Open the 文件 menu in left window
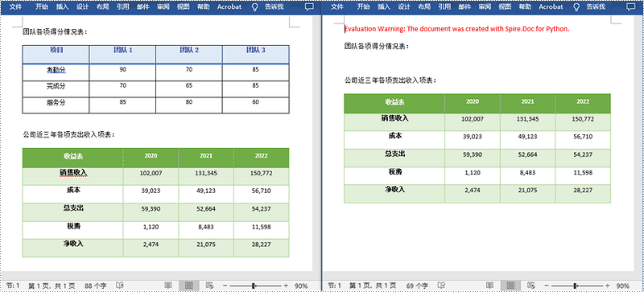The width and height of the screenshot is (644, 292). 15,6
